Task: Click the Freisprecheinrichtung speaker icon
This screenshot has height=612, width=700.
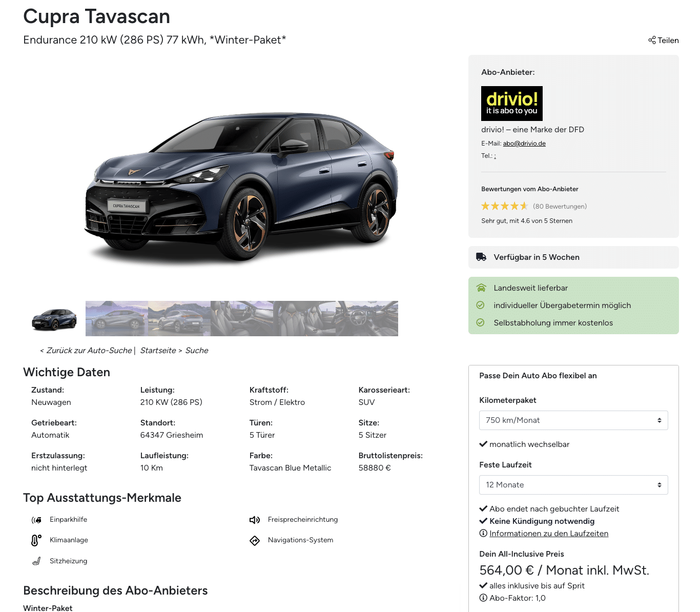Action: [x=255, y=520]
